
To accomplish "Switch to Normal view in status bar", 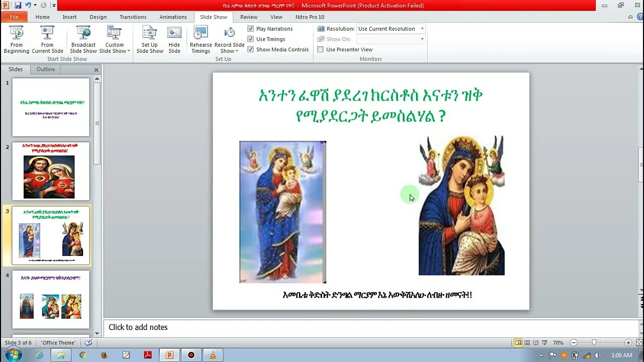I will (x=518, y=342).
